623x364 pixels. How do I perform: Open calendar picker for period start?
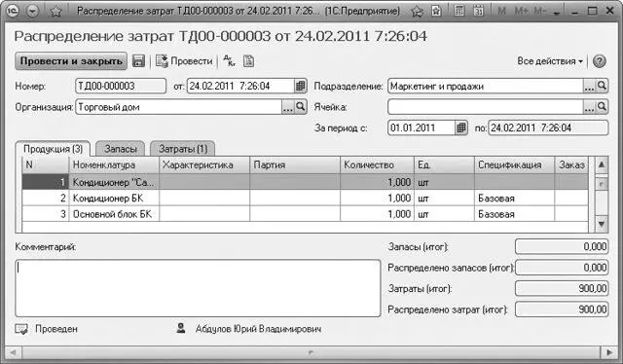coord(460,127)
